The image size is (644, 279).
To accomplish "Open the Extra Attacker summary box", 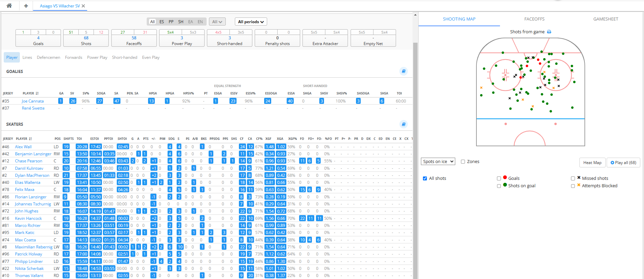I will tap(325, 38).
